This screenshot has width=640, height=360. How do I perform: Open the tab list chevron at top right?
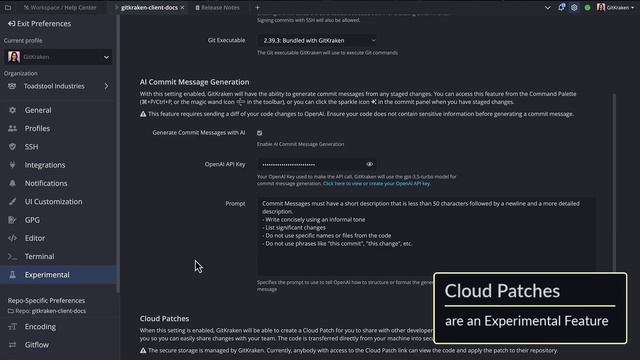coord(548,7)
